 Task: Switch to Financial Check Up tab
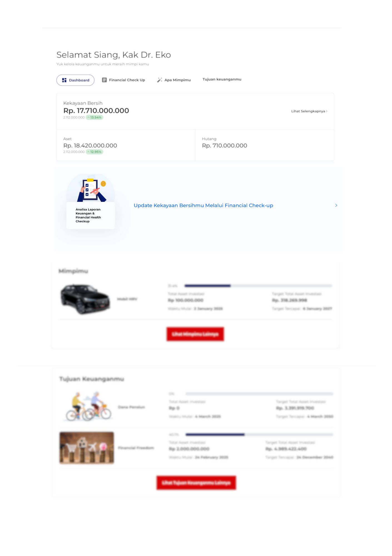click(123, 80)
